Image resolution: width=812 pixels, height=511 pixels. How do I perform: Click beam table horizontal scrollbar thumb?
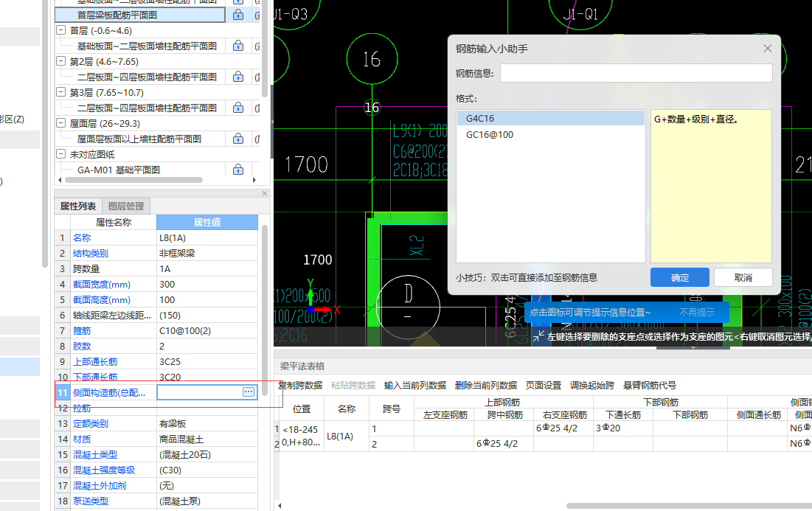point(689,505)
